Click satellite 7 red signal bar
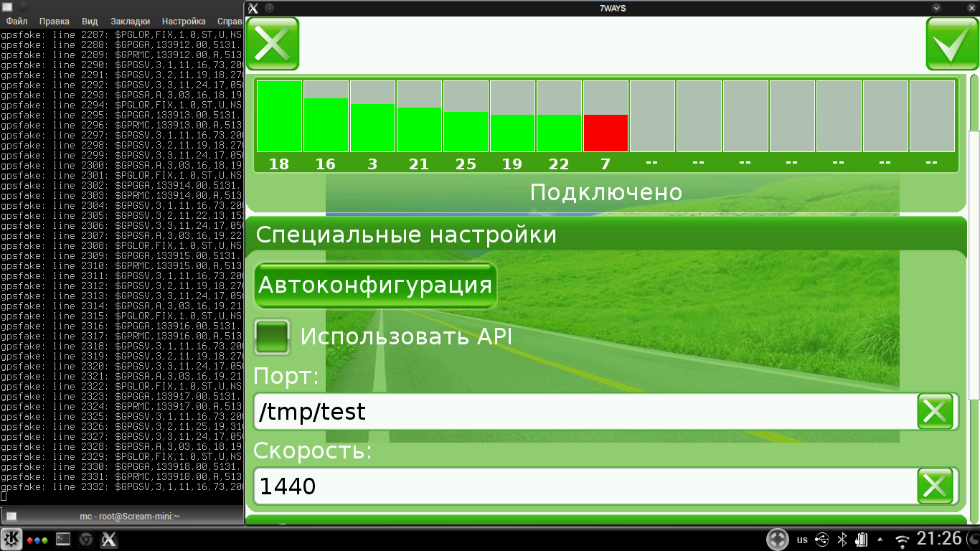This screenshot has width=980, height=551. click(606, 133)
